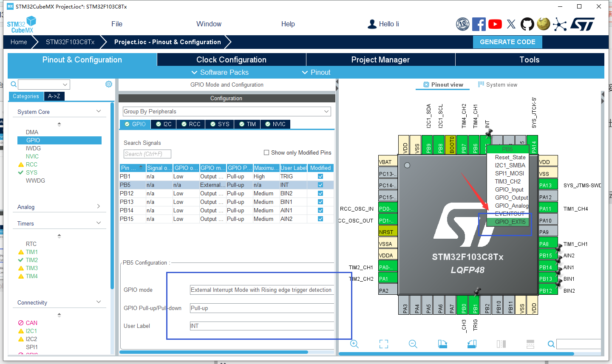
Task: Open the GitHub icon link
Action: click(527, 24)
